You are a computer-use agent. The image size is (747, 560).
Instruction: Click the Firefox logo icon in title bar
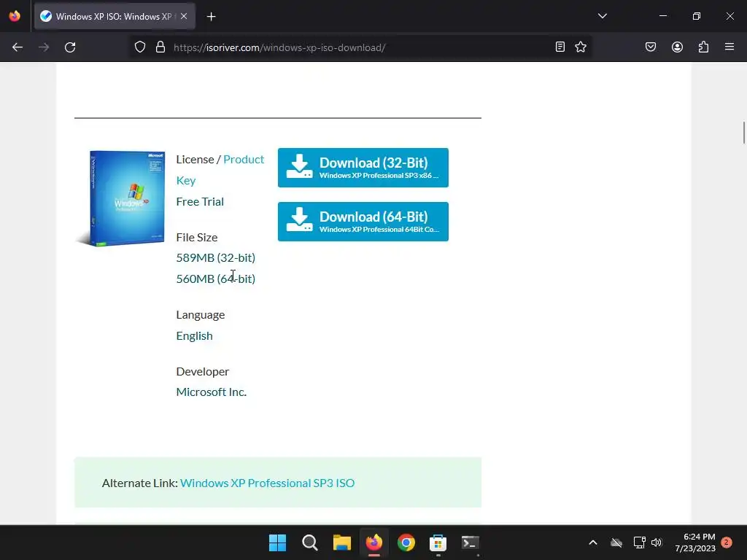[x=15, y=16]
